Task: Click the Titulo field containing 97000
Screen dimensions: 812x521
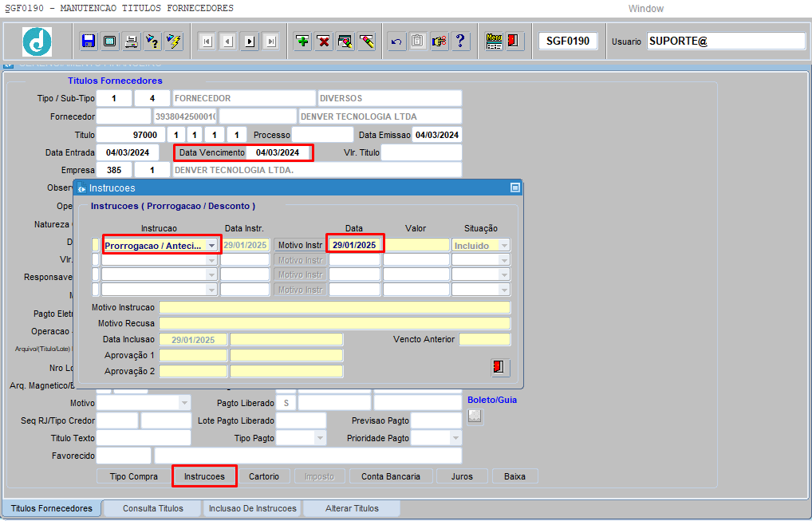Action: click(x=131, y=135)
